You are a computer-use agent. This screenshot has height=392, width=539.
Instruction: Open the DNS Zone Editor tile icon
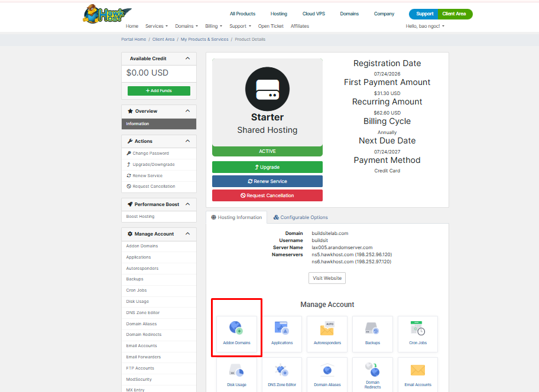pos(281,370)
